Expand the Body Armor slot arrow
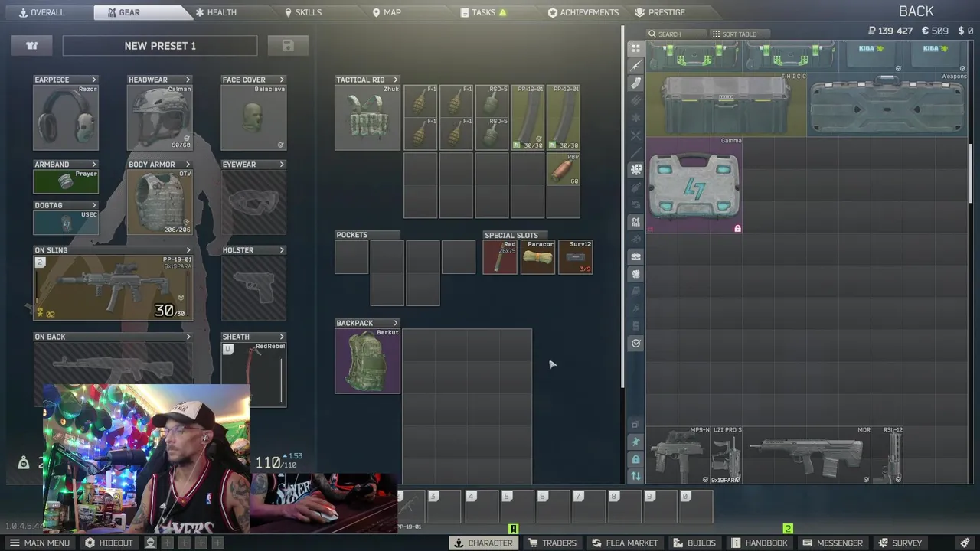This screenshot has width=980, height=551. (x=188, y=165)
